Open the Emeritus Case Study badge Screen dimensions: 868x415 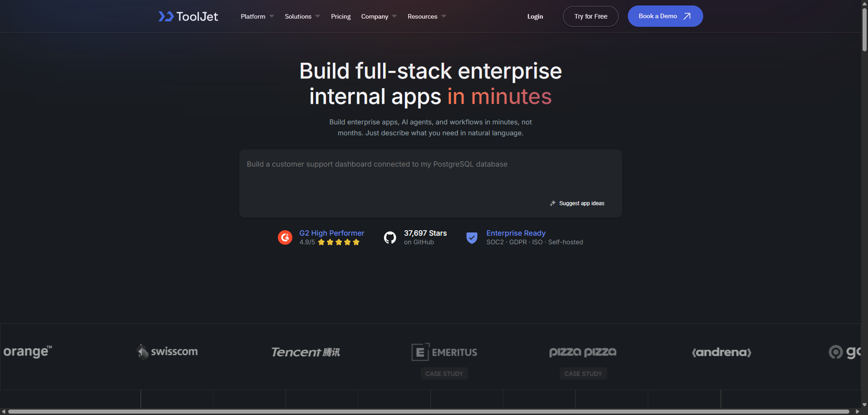[444, 374]
